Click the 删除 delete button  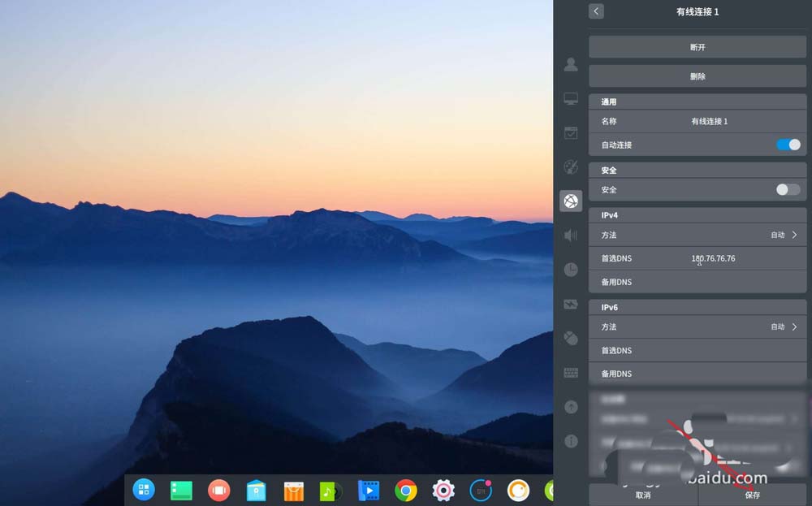pos(697,76)
